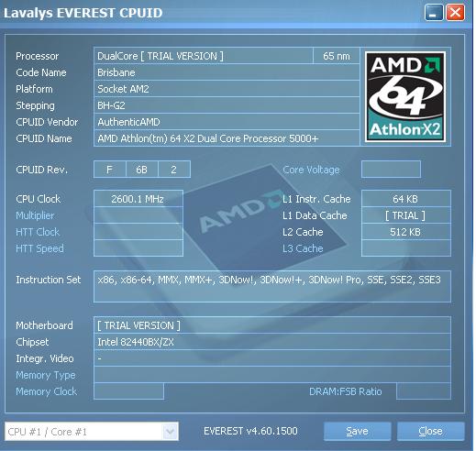Click the Instruction Set text box
The height and width of the screenshot is (451, 476).
coord(272,286)
